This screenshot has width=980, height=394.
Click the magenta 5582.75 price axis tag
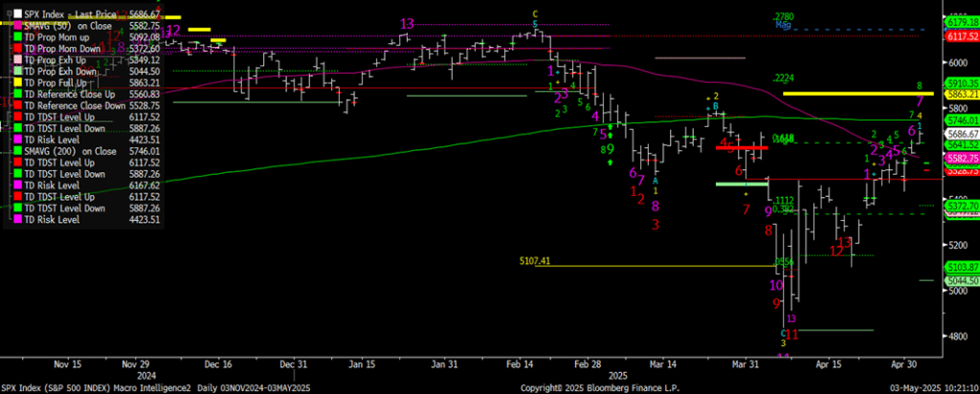click(958, 158)
